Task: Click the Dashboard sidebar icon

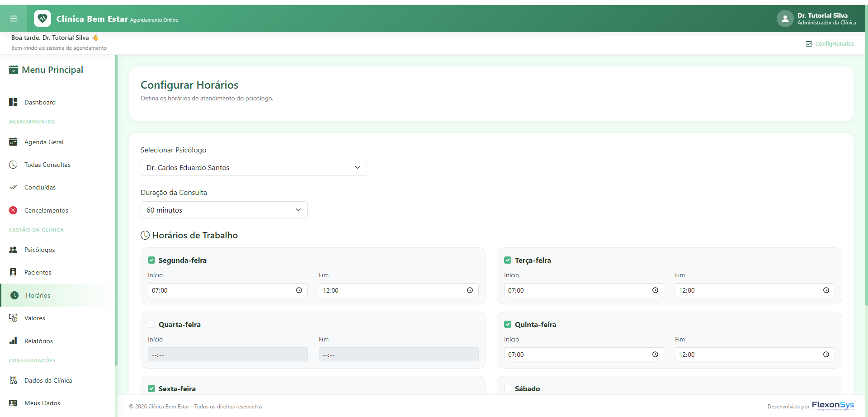Action: [13, 102]
